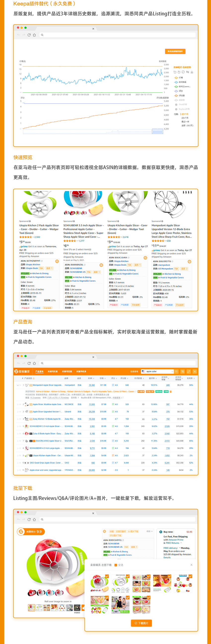Switch to the 关键词挖掘 tab
The width and height of the screenshot is (211, 644).
click(x=67, y=372)
